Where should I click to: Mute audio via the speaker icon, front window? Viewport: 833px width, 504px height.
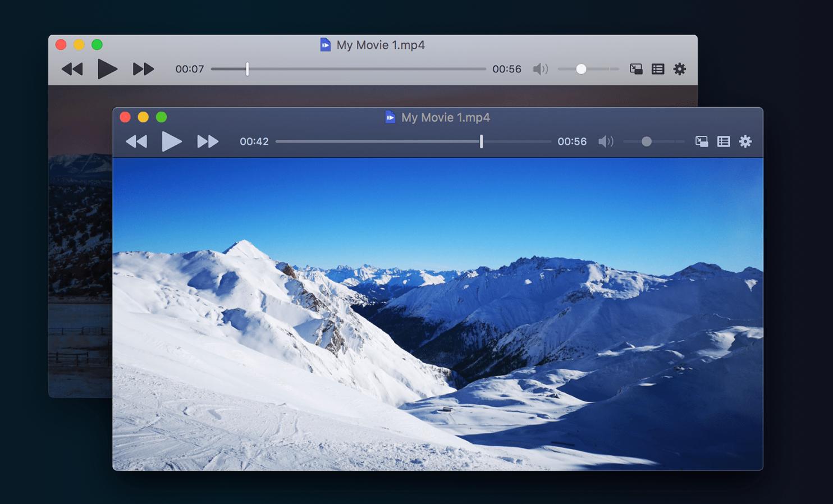point(606,141)
